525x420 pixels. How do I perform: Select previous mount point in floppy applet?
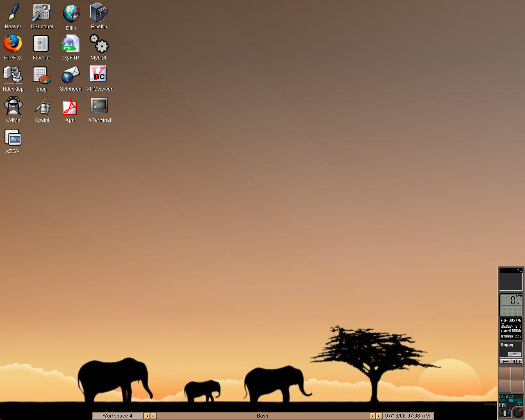tap(514, 361)
